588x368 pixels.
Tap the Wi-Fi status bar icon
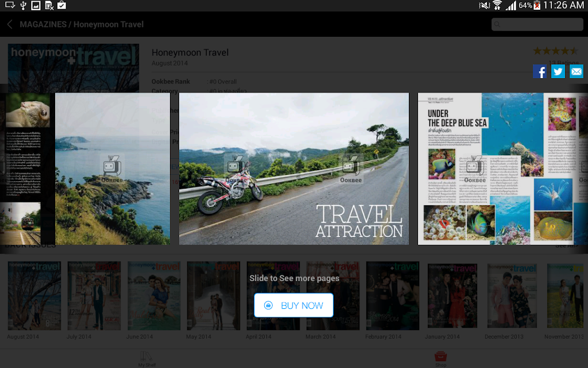point(497,5)
